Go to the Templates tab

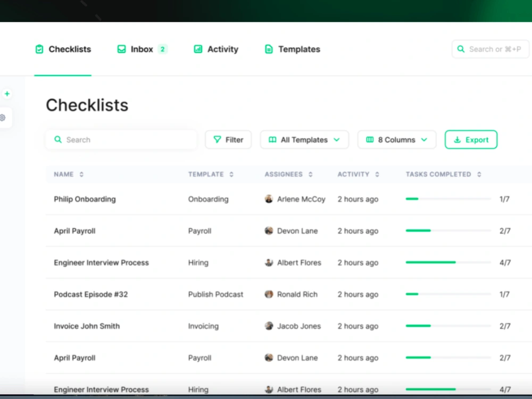292,49
